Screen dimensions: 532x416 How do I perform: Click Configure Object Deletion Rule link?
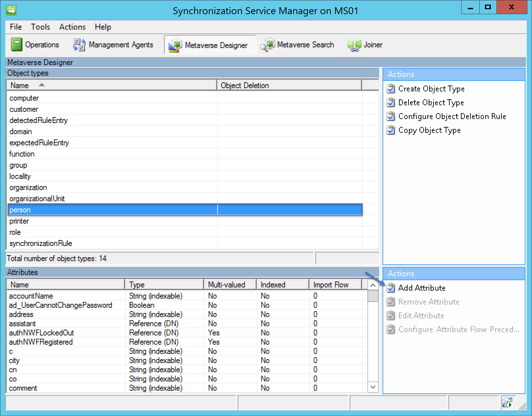coord(452,116)
